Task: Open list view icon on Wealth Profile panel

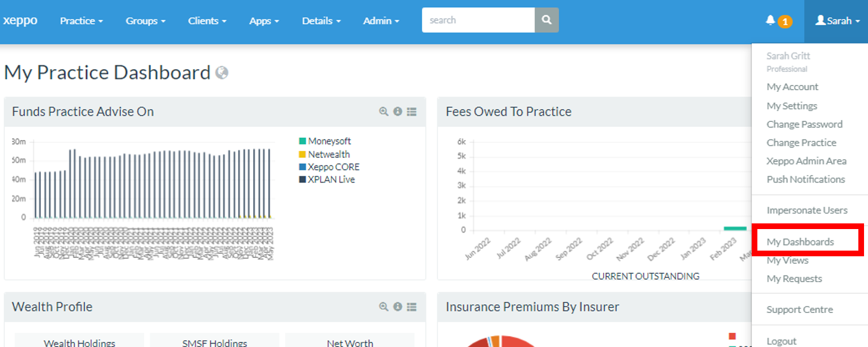Action: (x=412, y=307)
